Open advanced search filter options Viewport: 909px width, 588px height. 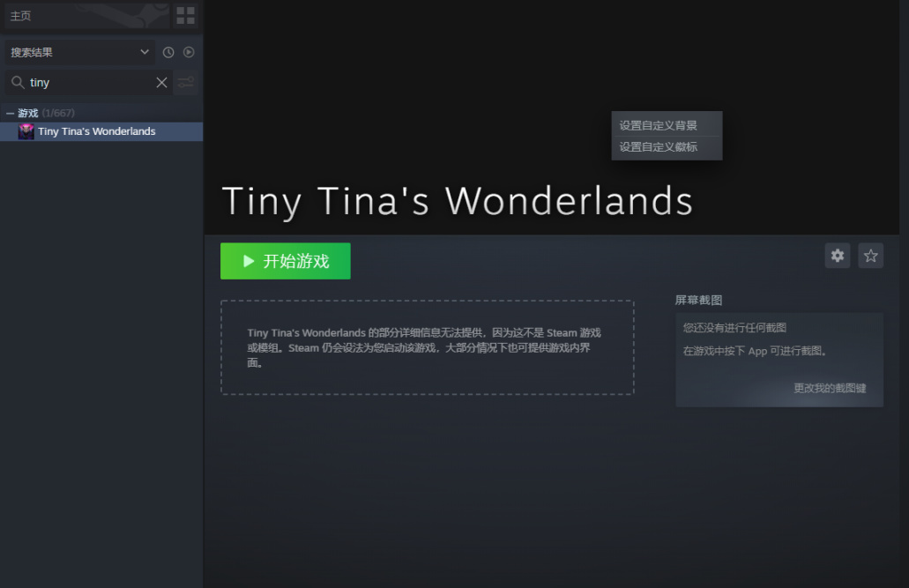click(185, 82)
